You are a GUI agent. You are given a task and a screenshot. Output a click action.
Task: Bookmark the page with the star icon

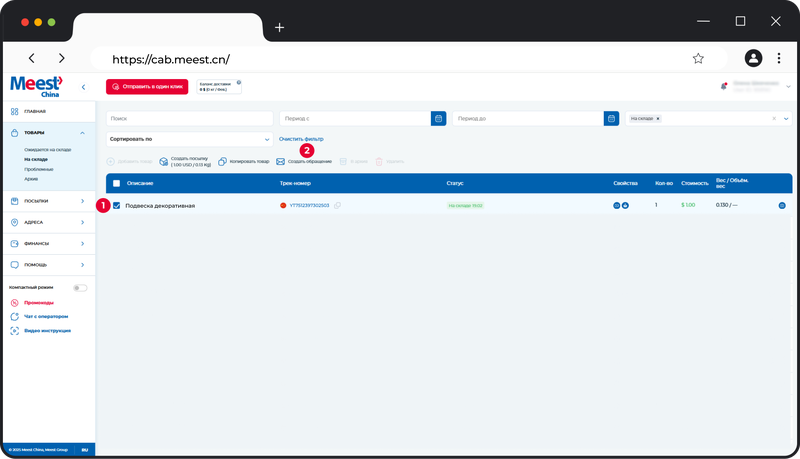click(698, 58)
